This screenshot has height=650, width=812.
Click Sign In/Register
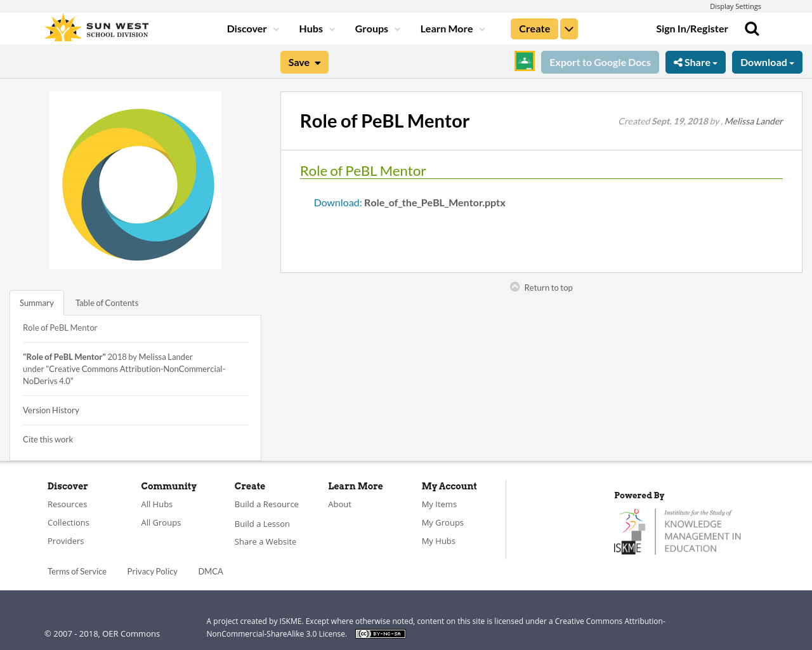pos(691,28)
